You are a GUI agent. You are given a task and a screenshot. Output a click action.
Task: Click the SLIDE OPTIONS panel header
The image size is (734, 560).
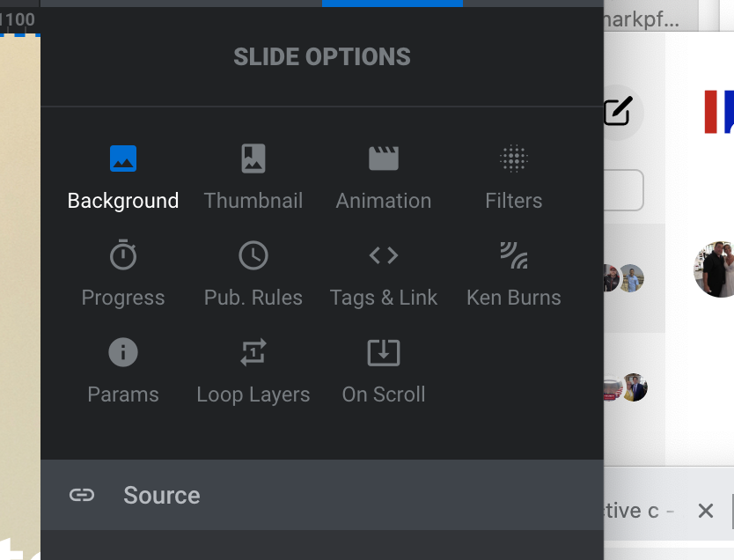coord(321,56)
